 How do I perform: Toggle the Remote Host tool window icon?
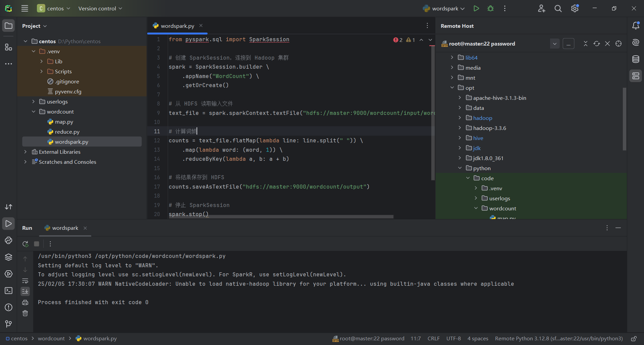pos(636,76)
